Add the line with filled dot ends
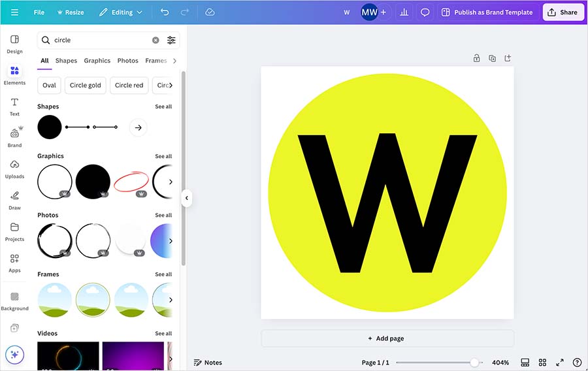 click(77, 127)
